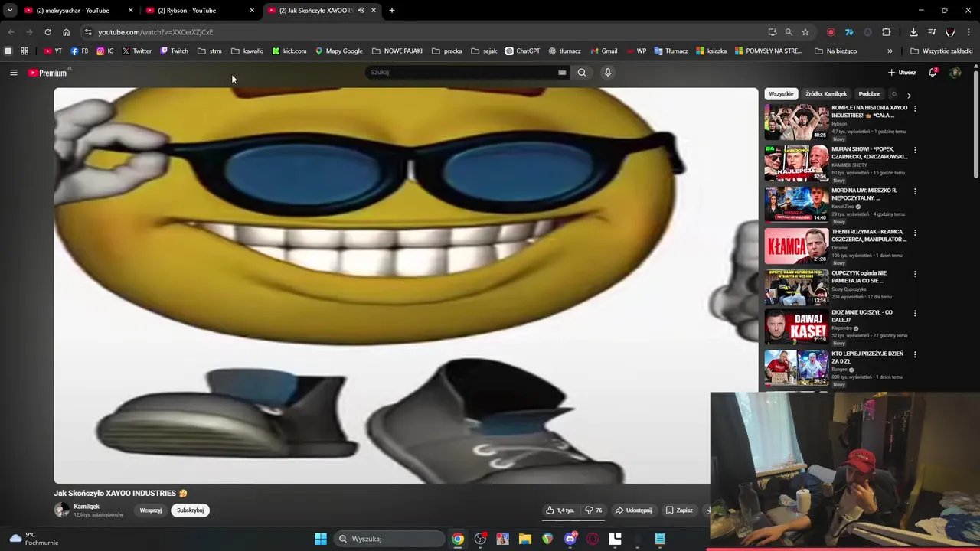The height and width of the screenshot is (551, 980).
Task: Open the weather widget showing 9°C
Action: pyautogui.click(x=34, y=539)
